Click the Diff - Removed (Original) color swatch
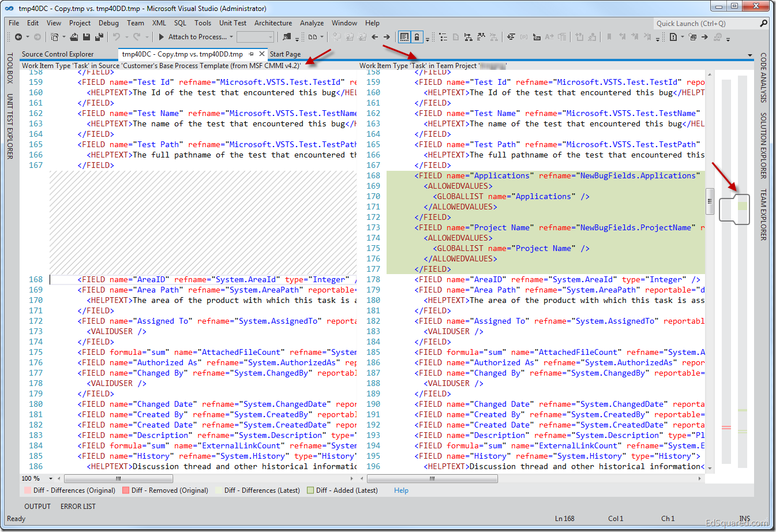The height and width of the screenshot is (532, 776). pyautogui.click(x=126, y=490)
